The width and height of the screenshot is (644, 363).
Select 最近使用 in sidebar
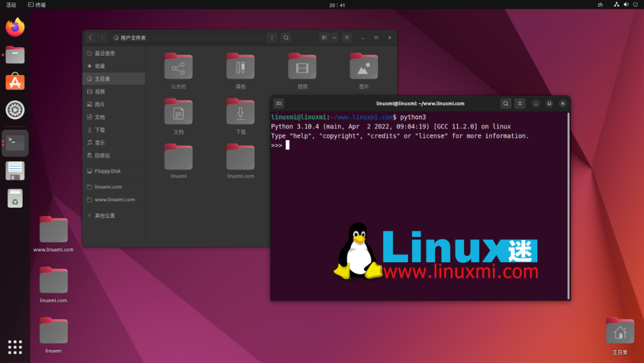[114, 53]
